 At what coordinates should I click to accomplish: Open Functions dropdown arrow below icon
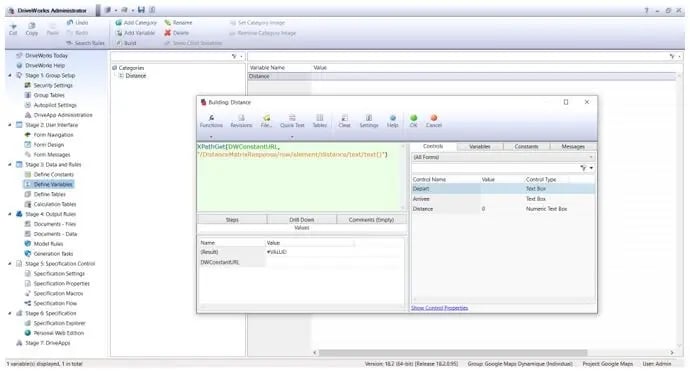(211, 137)
